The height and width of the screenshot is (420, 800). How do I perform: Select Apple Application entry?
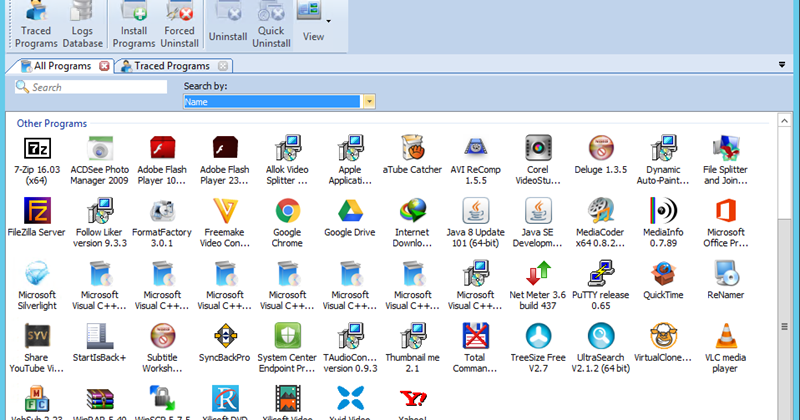point(350,160)
